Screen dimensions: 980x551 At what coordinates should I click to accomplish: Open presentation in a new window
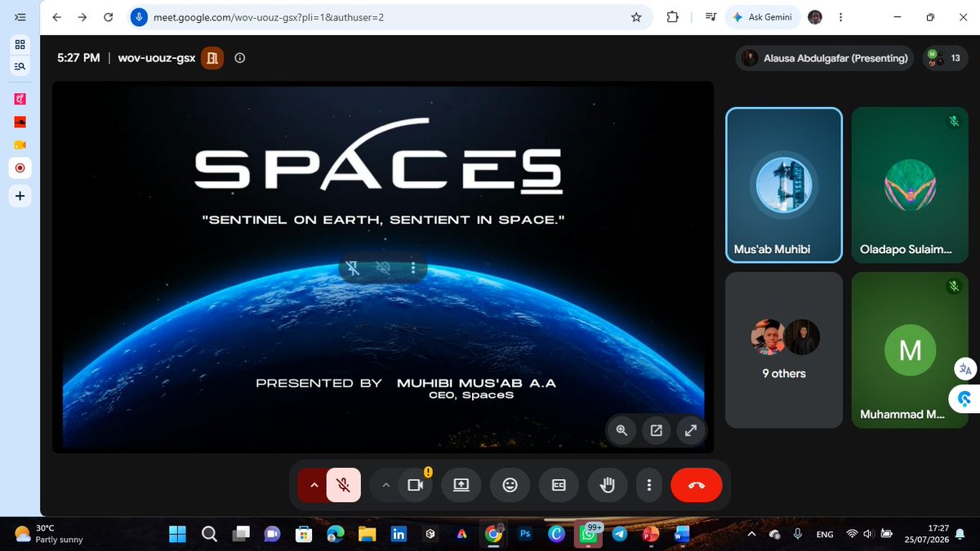[656, 430]
